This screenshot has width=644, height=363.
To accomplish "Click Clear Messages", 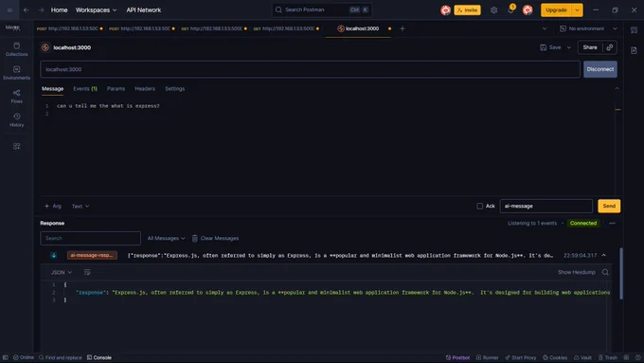I will click(x=215, y=238).
